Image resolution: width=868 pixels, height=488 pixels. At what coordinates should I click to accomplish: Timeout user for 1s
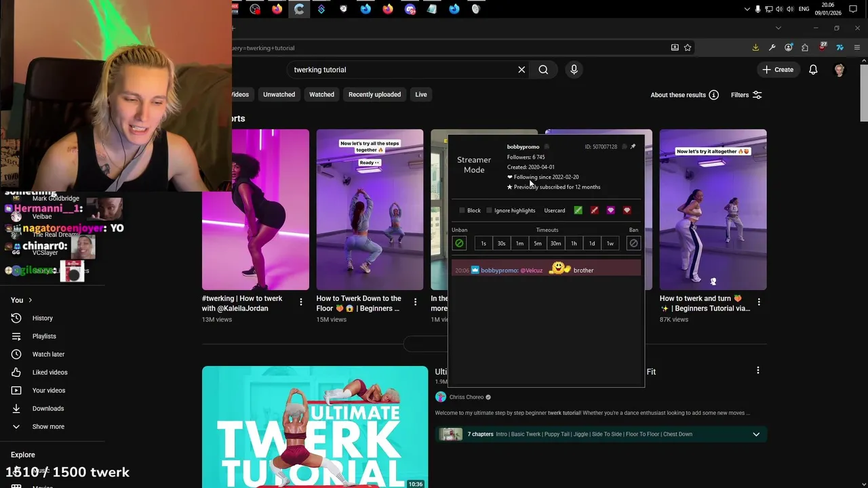tap(484, 243)
